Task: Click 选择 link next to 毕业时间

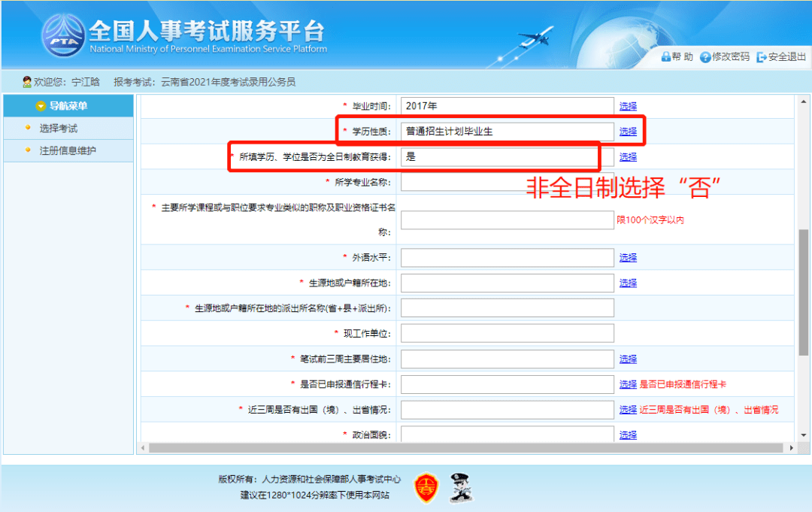Action: [x=628, y=106]
